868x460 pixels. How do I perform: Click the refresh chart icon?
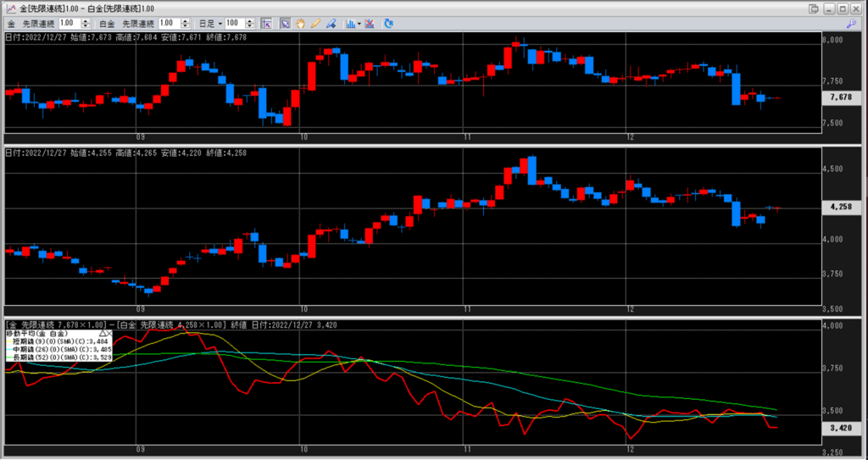[x=388, y=24]
